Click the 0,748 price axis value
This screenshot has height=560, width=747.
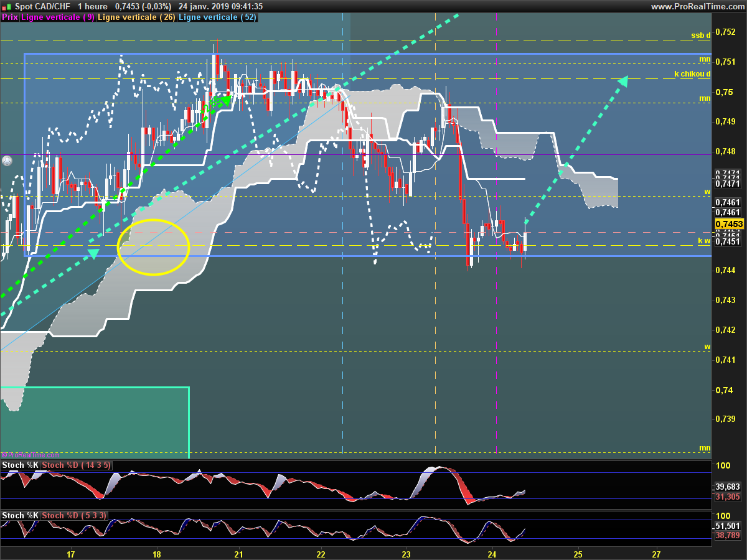[x=726, y=151]
